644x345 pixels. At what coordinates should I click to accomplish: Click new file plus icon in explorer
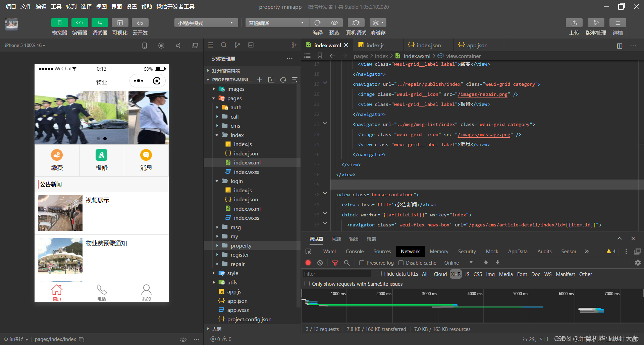tap(260, 80)
